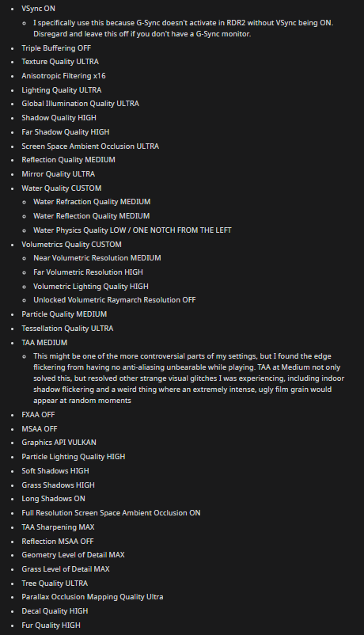364x635 pixels.
Task: Select the Reflection Quality MEDIUM entry
Action: [68, 160]
